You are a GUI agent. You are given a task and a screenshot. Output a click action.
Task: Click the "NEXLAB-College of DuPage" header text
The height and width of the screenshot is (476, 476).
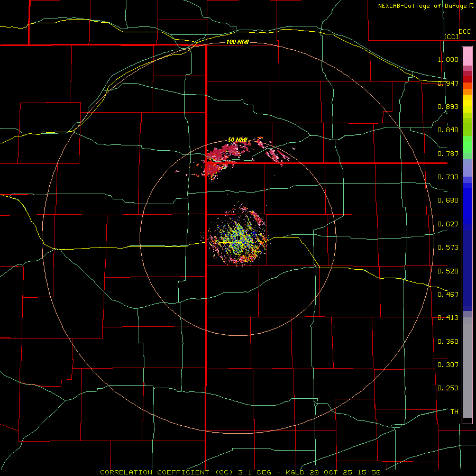(423, 6)
